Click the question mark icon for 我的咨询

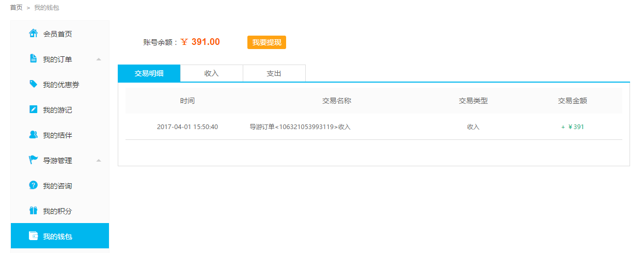pyautogui.click(x=33, y=185)
